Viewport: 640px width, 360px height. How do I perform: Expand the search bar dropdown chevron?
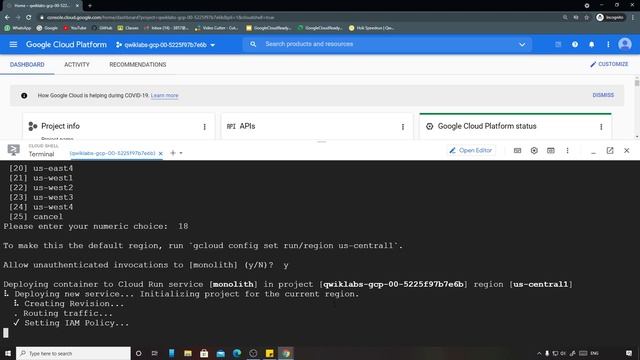point(522,44)
